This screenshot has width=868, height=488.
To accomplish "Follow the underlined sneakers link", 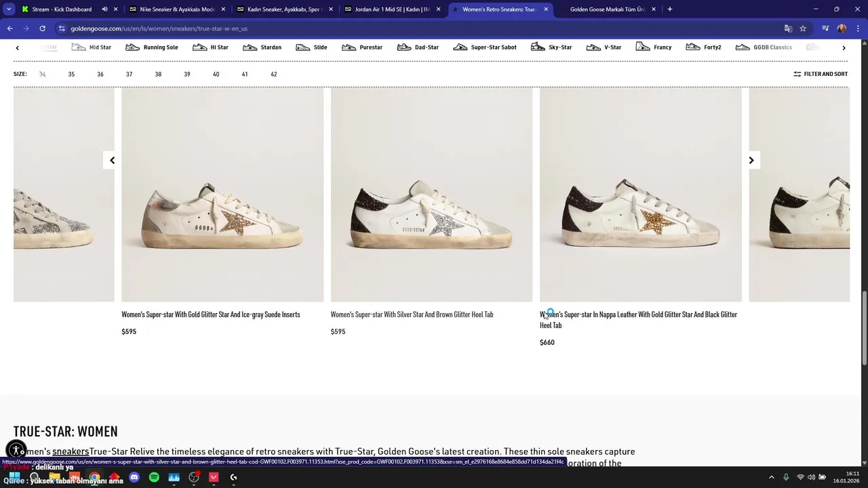I will pos(71,451).
